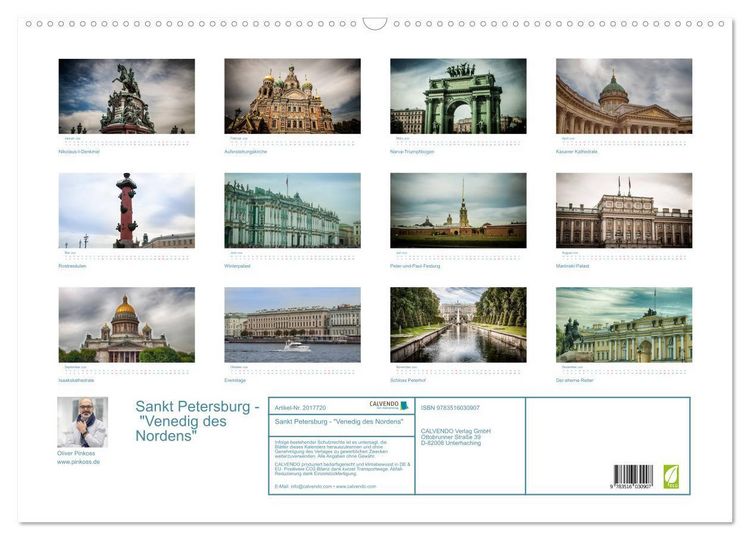Click the author name Oliver Pinkoss

76,453
